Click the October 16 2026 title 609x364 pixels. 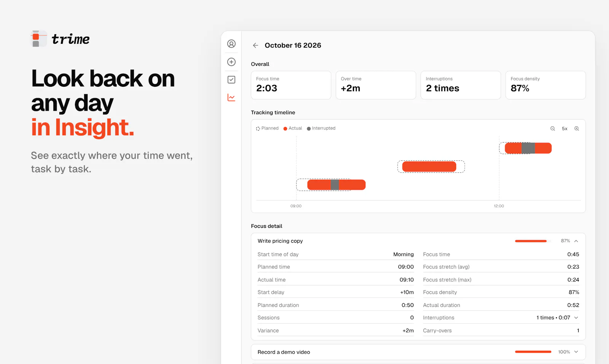tap(293, 45)
